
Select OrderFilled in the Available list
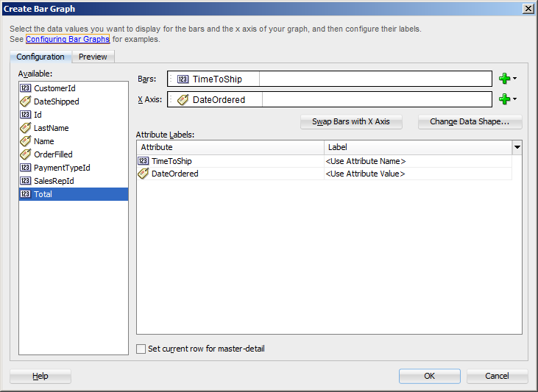tap(74, 154)
